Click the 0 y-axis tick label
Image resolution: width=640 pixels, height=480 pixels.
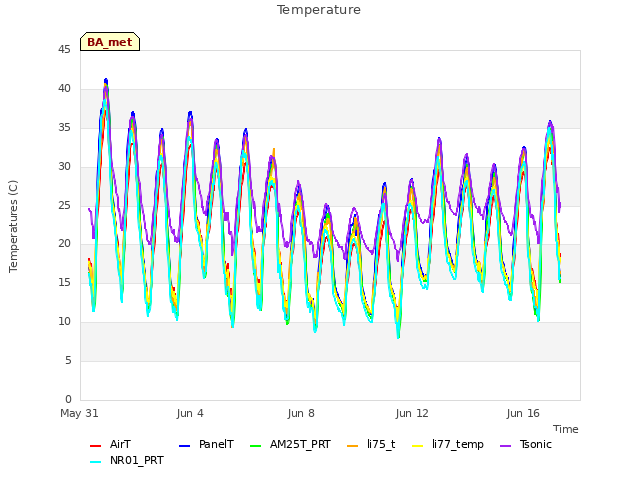point(68,399)
